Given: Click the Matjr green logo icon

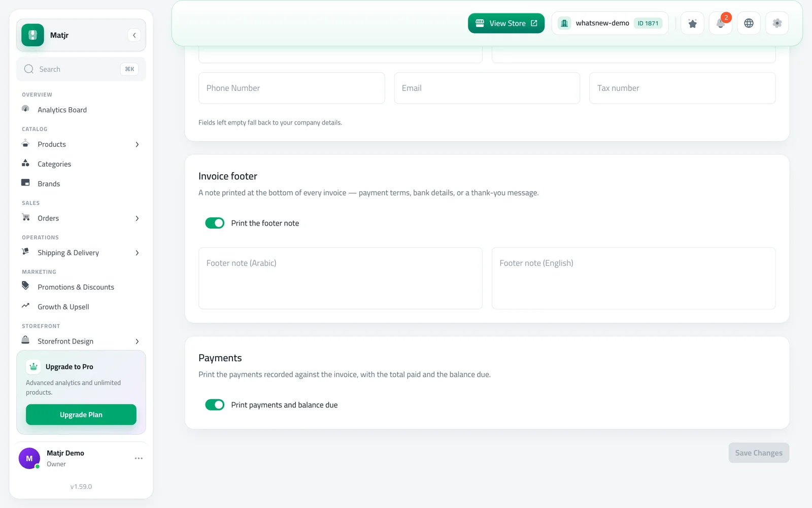Looking at the screenshot, I should (32, 35).
